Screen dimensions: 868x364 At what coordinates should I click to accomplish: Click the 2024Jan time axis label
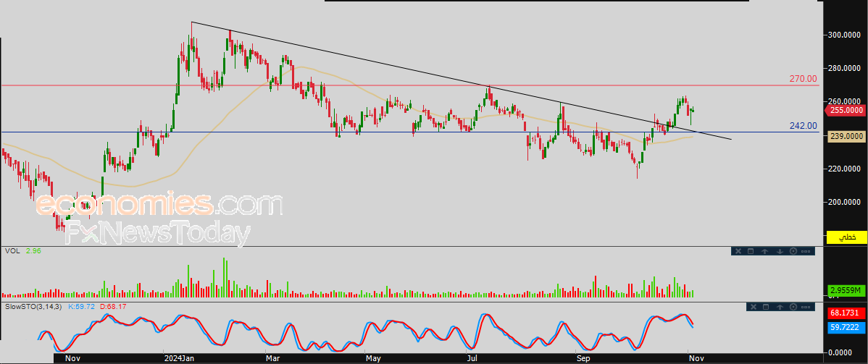[x=180, y=358]
